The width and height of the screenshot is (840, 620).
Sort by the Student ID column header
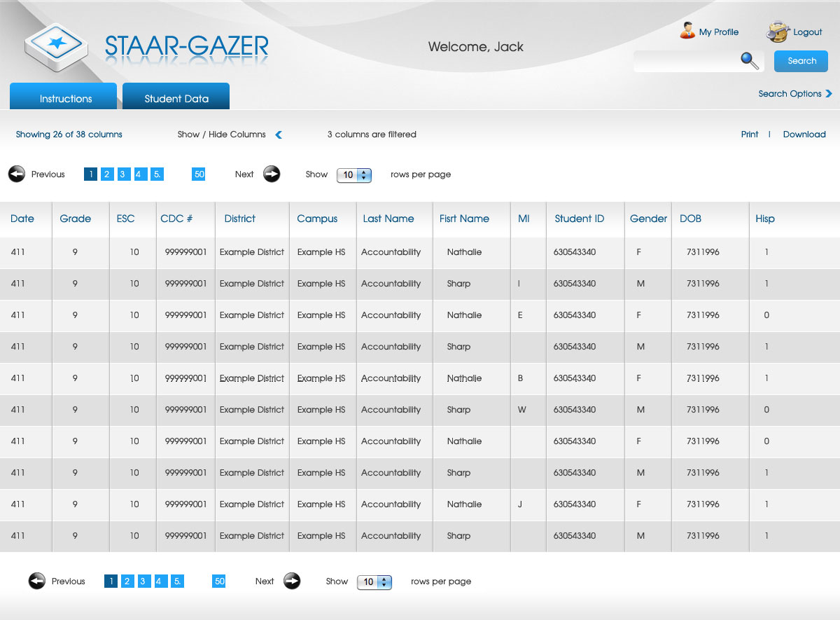tap(580, 219)
